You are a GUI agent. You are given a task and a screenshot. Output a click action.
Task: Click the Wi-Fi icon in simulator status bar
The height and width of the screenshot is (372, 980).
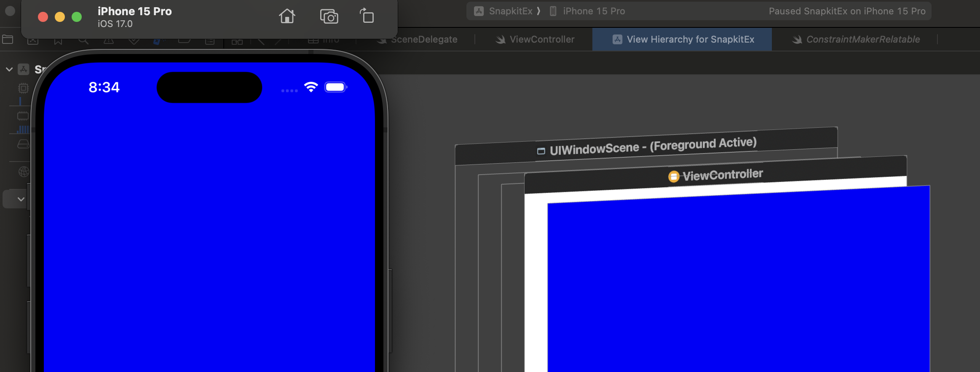pyautogui.click(x=311, y=87)
